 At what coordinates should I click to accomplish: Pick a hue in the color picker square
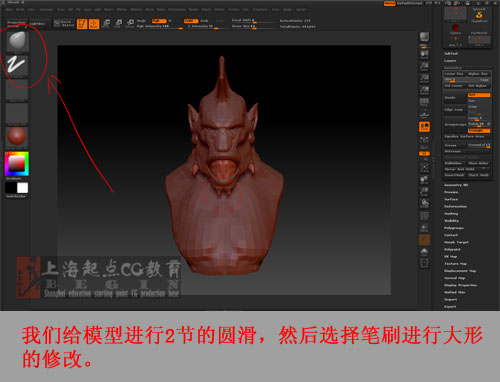coord(17,164)
